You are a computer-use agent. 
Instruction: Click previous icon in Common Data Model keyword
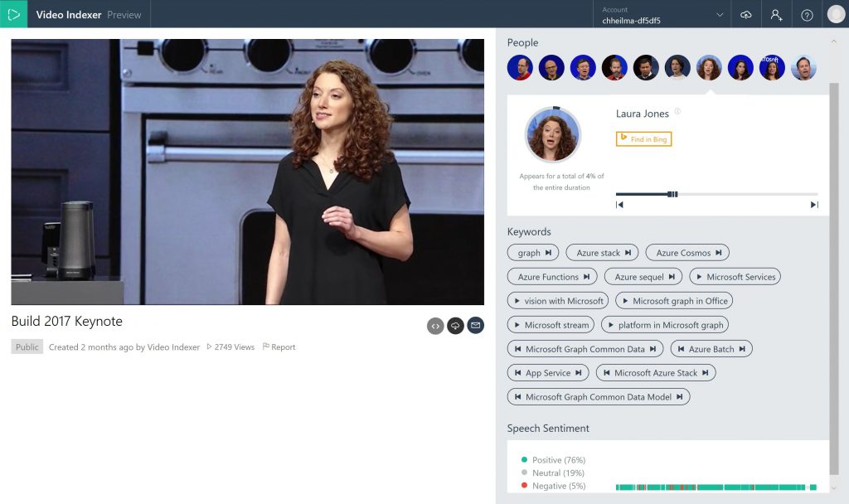(517, 397)
